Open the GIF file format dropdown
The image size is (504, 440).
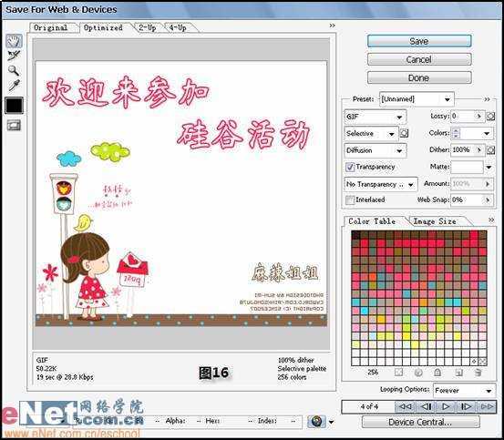click(375, 117)
